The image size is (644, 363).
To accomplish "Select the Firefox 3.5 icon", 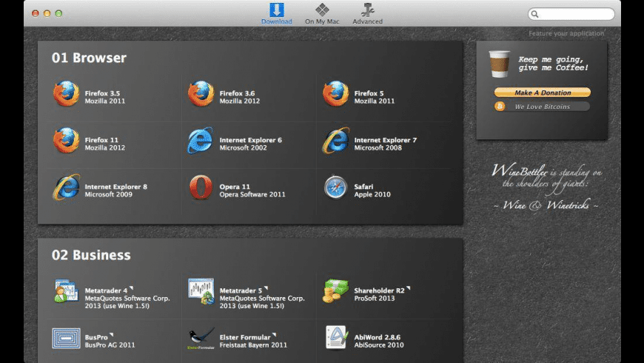I will click(x=66, y=94).
